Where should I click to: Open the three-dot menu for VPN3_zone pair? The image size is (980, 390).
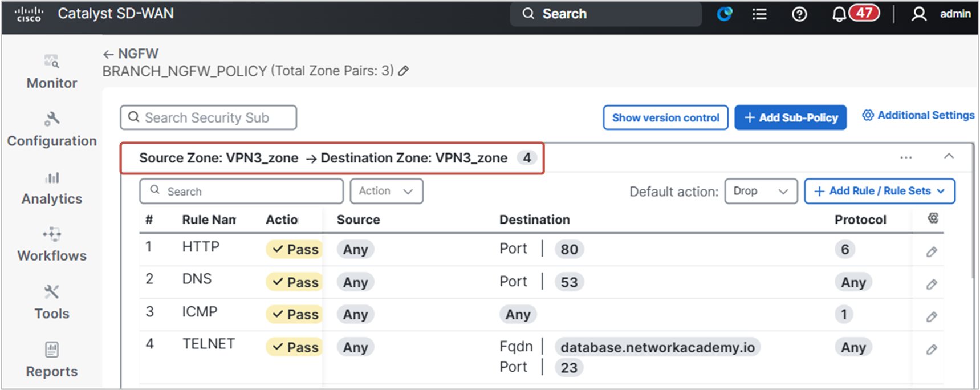tap(906, 157)
